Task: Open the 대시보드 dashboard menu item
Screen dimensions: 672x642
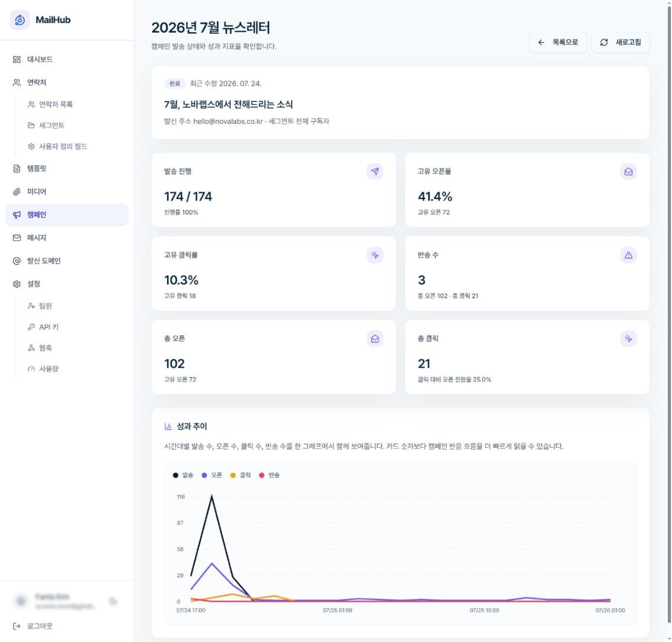Action: coord(67,60)
